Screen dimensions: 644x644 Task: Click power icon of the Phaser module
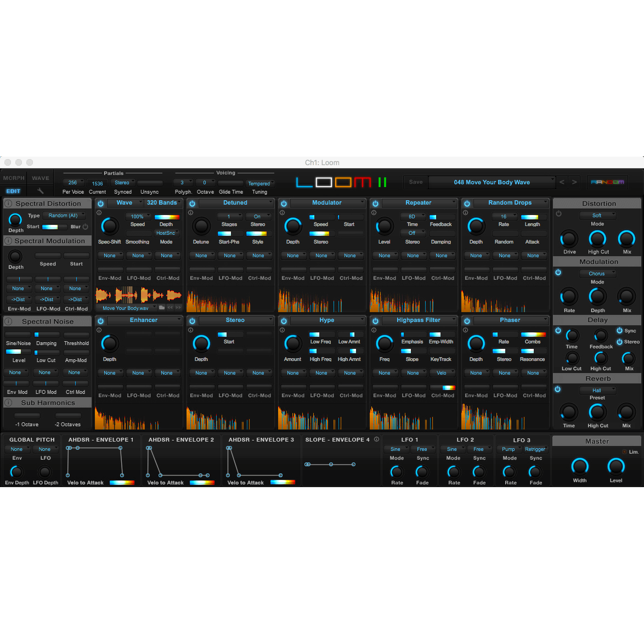coord(467,321)
